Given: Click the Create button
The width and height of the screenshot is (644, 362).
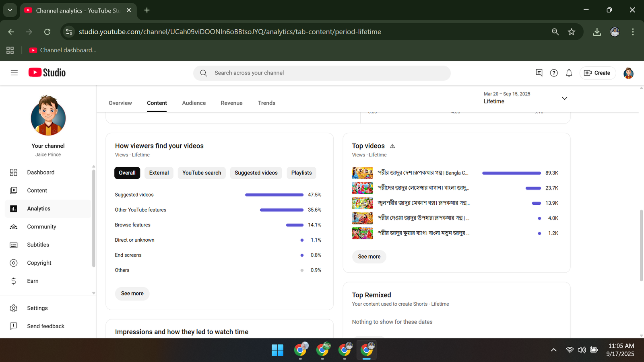Looking at the screenshot, I should [x=597, y=73].
